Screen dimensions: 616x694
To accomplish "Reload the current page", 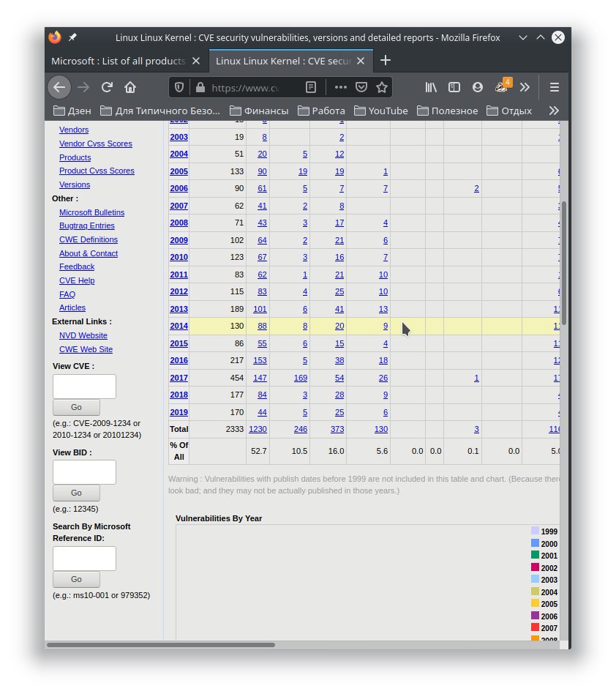I will 107,87.
